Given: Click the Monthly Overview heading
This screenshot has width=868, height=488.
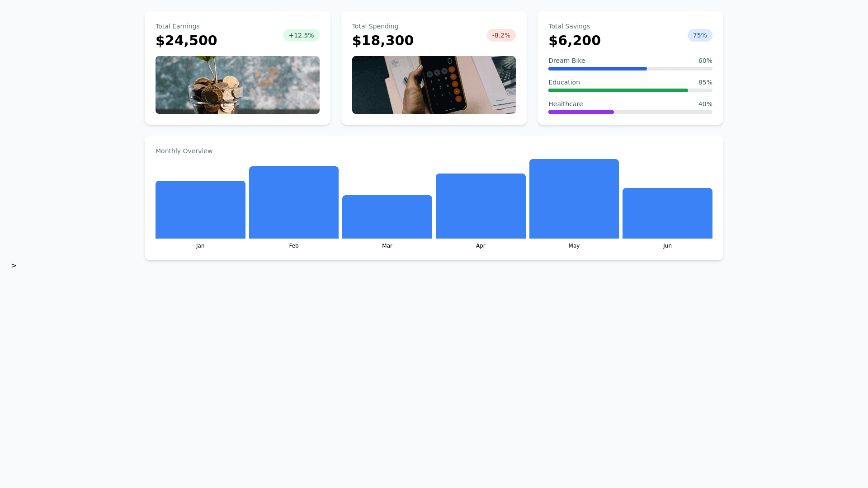Looking at the screenshot, I should click(x=184, y=151).
